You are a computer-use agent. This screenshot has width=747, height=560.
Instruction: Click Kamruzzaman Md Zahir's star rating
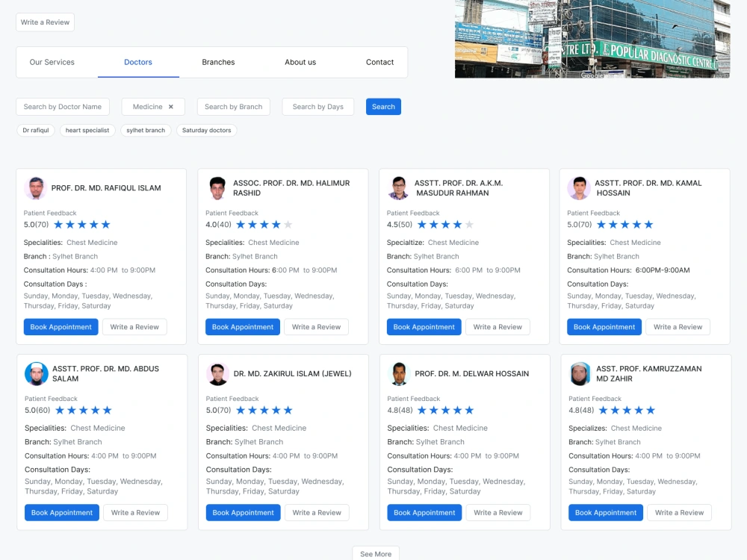tap(627, 410)
